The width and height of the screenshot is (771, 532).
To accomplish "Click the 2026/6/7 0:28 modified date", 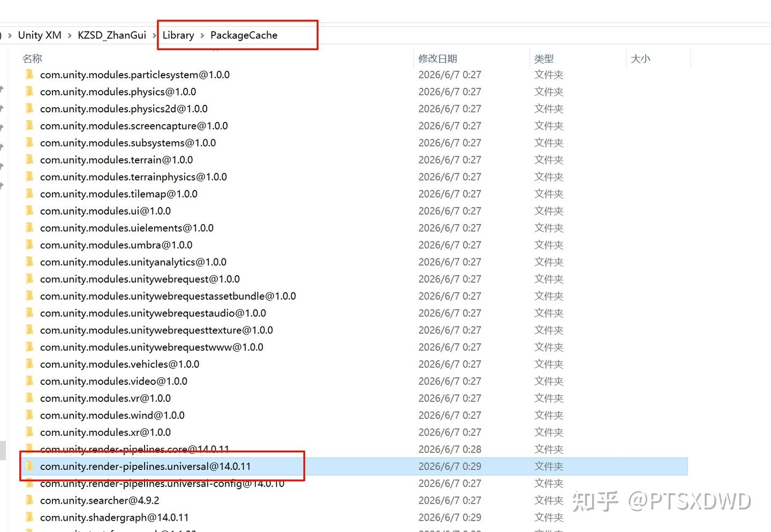I will [x=450, y=450].
